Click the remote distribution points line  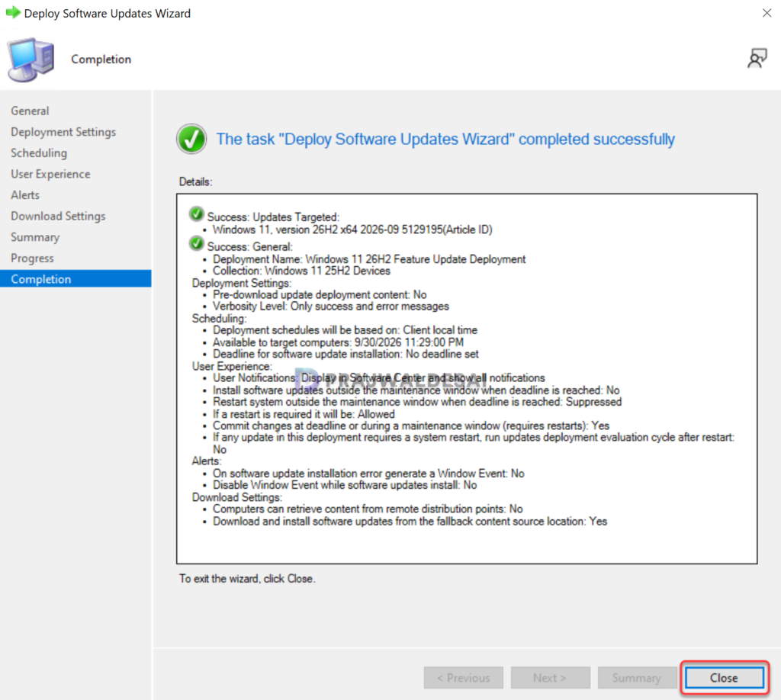(368, 509)
